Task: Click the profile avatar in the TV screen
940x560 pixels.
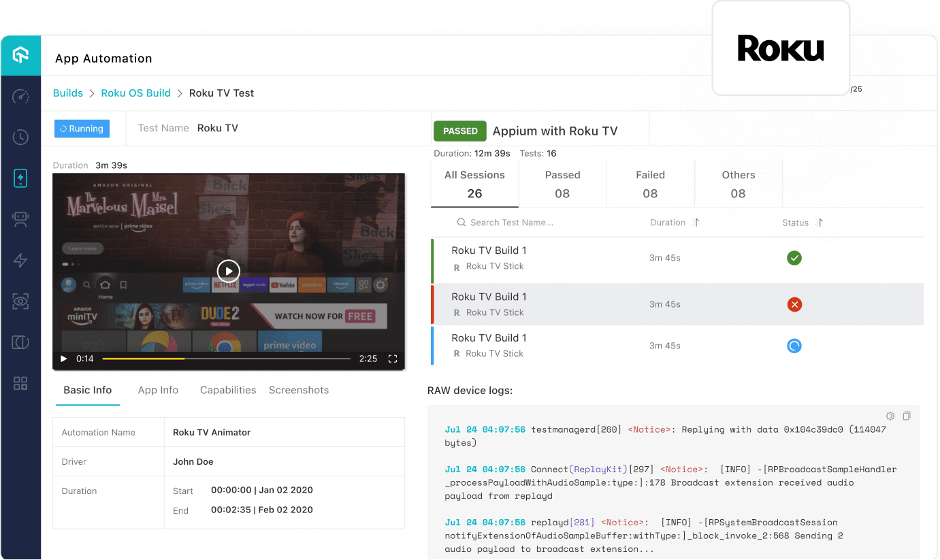Action: [69, 285]
